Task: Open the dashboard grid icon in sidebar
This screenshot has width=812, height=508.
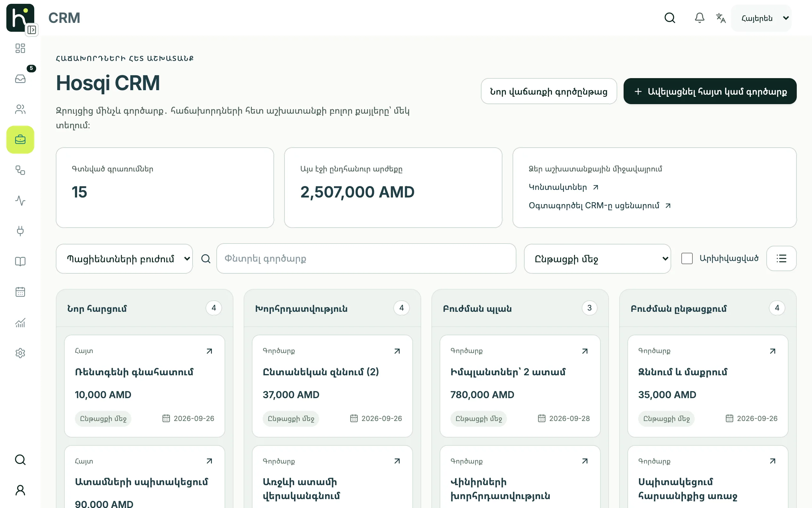Action: [20, 48]
